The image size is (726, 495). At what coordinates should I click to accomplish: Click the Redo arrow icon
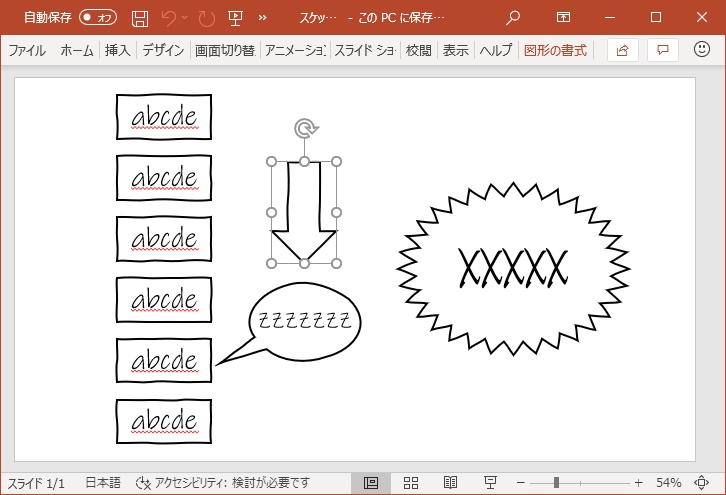[207, 18]
